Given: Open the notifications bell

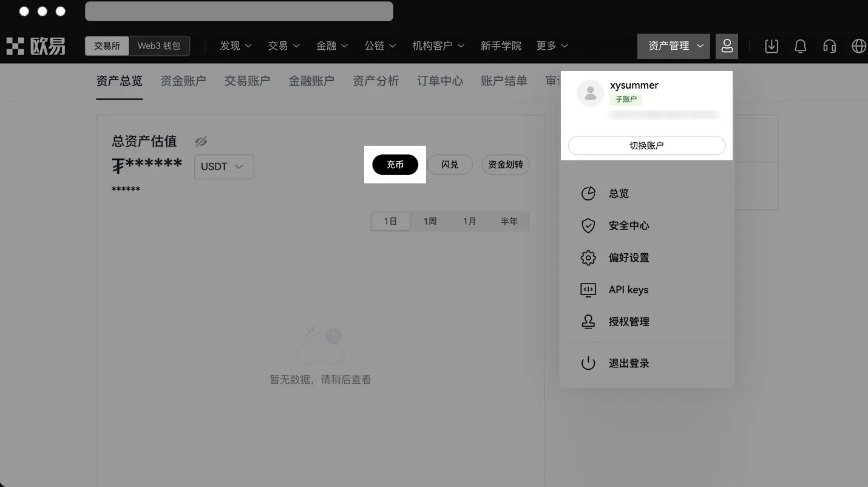Looking at the screenshot, I should click(801, 46).
